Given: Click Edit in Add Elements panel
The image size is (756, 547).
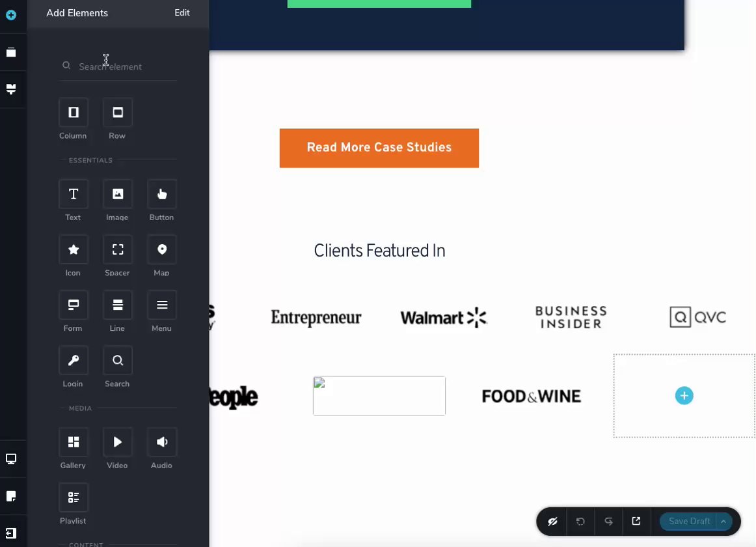Looking at the screenshot, I should [x=182, y=13].
